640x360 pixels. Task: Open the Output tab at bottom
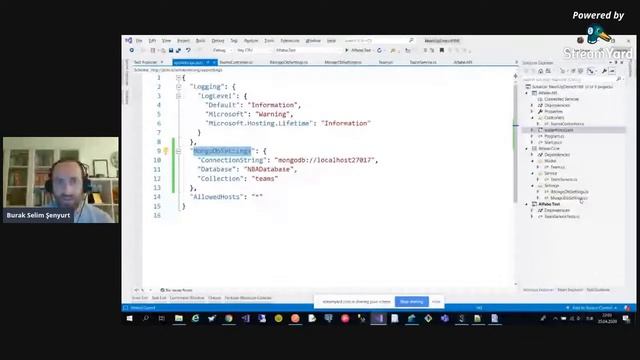[214, 298]
